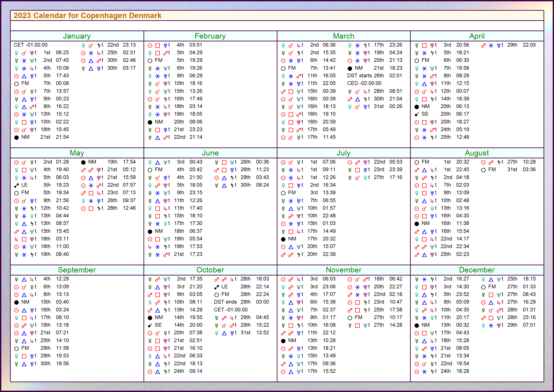Select the July Full Moon icon on 3rd
Screen dimensions: 554x392
click(283, 193)
